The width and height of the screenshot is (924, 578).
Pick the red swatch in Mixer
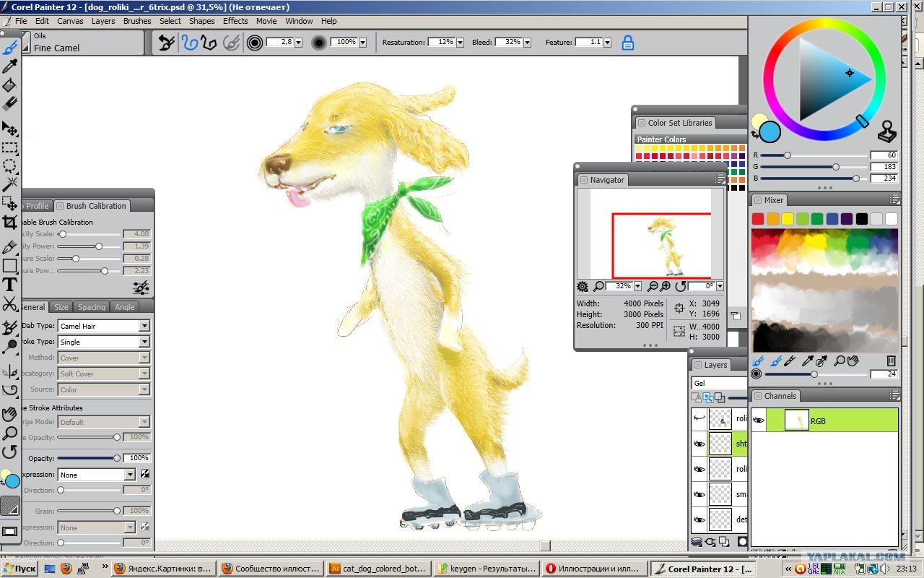757,219
